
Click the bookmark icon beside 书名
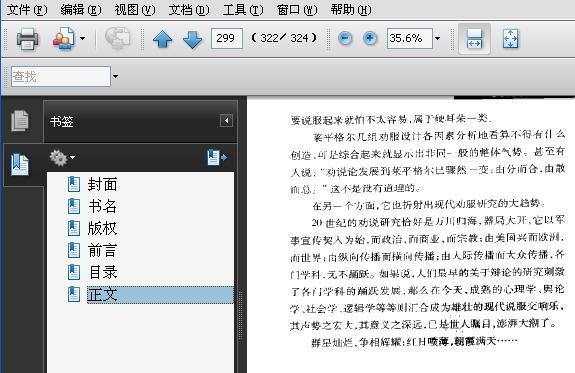pyautogui.click(x=74, y=206)
